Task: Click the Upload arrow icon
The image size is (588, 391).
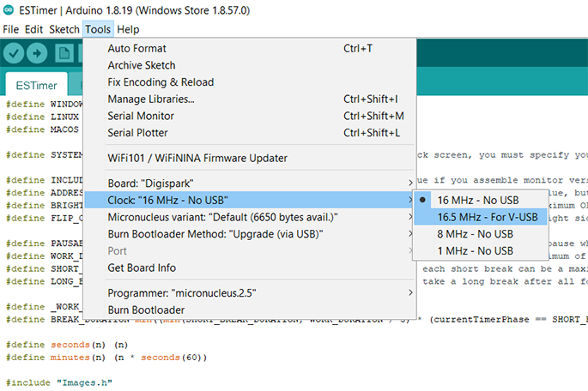Action: click(x=38, y=53)
